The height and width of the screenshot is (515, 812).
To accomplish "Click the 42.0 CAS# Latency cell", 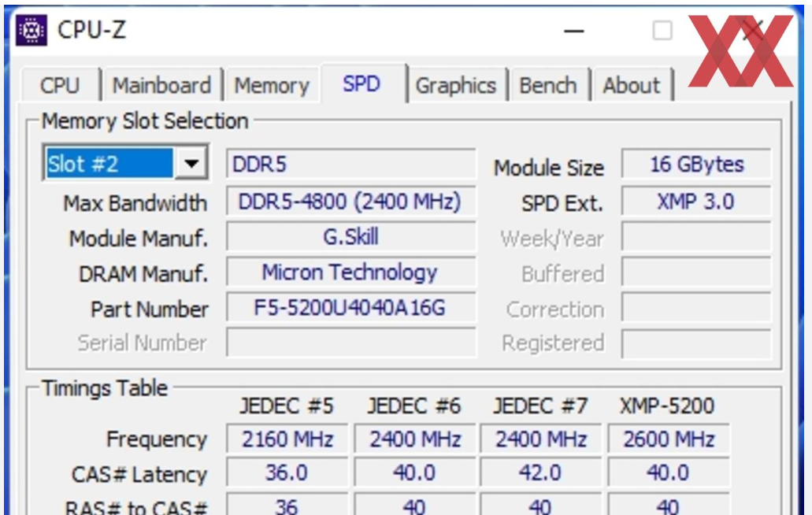I will 540,473.
